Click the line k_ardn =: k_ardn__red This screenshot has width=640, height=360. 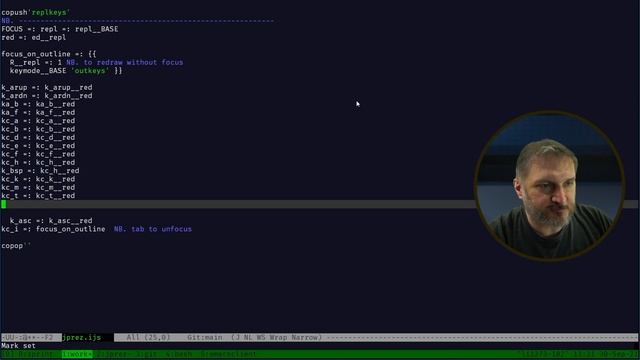47,96
